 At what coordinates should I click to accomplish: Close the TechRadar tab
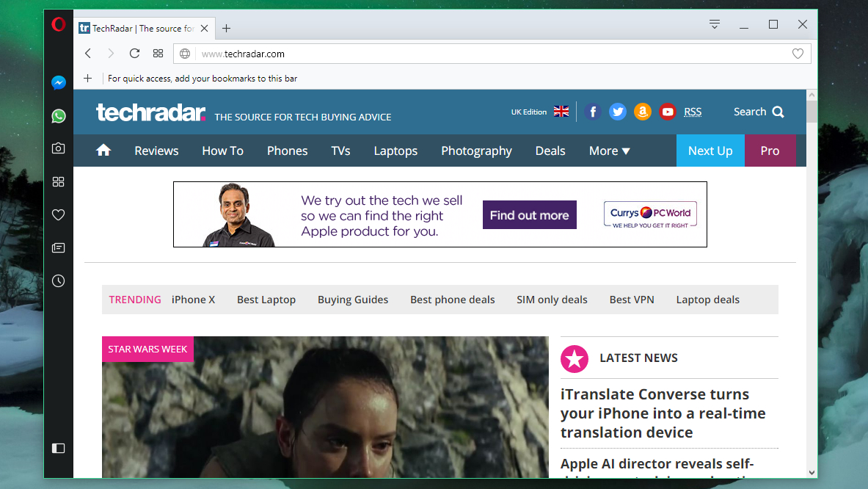coord(204,28)
